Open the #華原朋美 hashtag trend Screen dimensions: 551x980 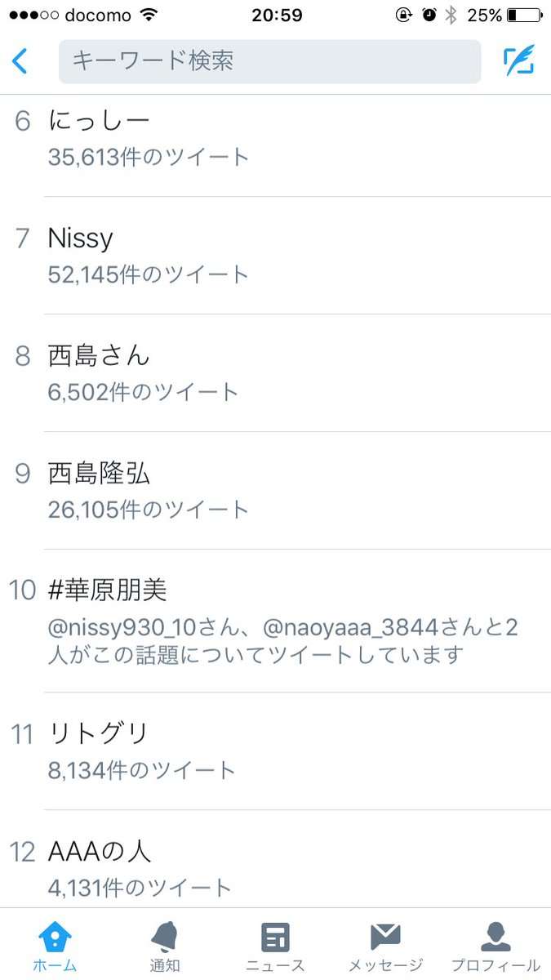point(104,590)
